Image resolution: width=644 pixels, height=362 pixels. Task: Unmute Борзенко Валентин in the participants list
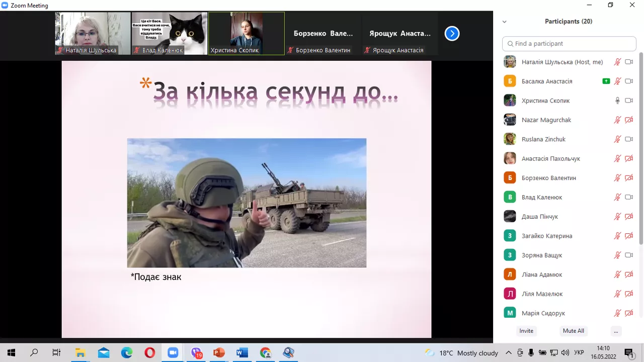tap(617, 177)
